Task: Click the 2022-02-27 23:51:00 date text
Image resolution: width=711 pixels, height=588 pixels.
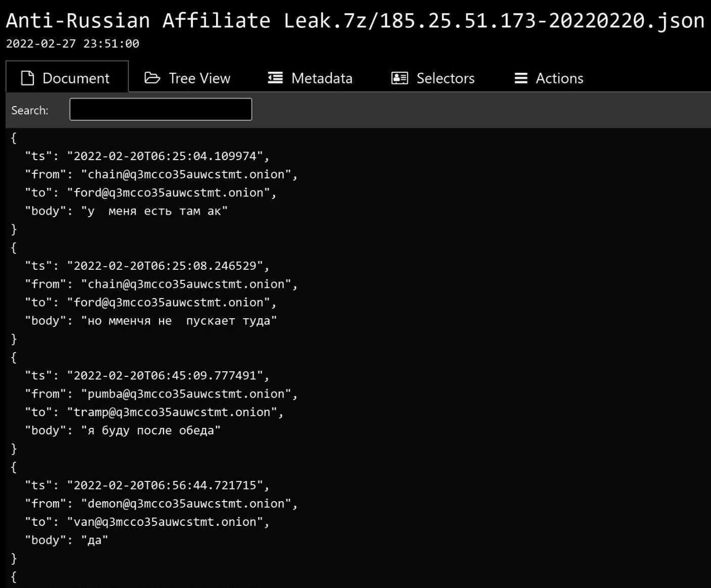Action: (x=73, y=44)
